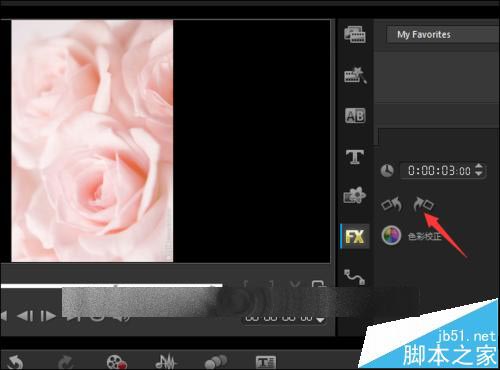This screenshot has height=370, width=500.
Task: Open the Subtitle Editor icon
Action: click(266, 362)
